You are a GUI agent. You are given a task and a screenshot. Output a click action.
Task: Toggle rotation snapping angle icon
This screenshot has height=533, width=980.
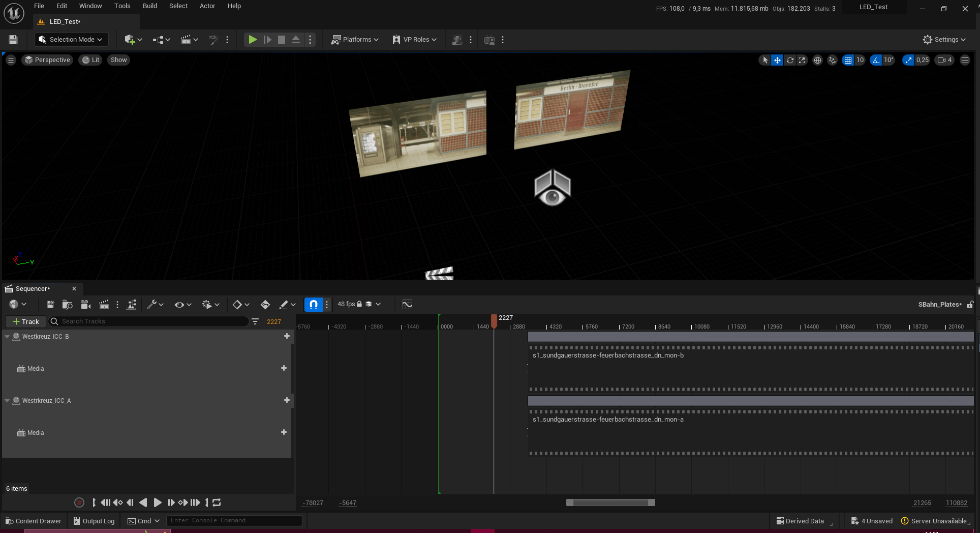point(876,60)
